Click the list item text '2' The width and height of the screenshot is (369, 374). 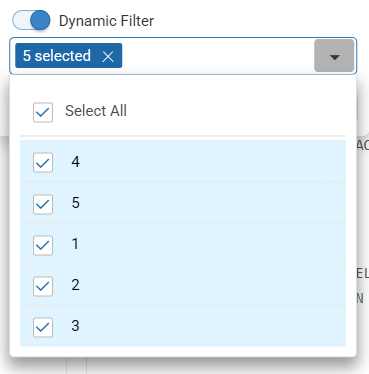point(75,285)
